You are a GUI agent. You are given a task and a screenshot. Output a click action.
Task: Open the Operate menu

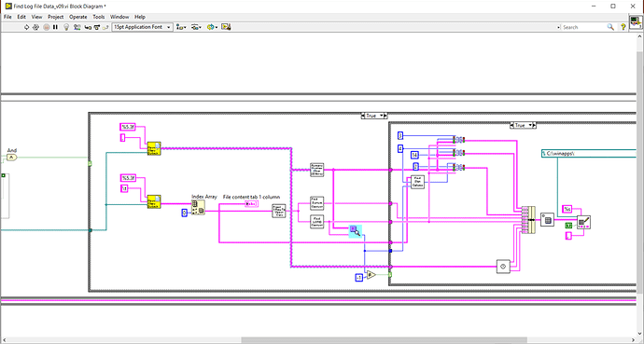pyautogui.click(x=78, y=17)
